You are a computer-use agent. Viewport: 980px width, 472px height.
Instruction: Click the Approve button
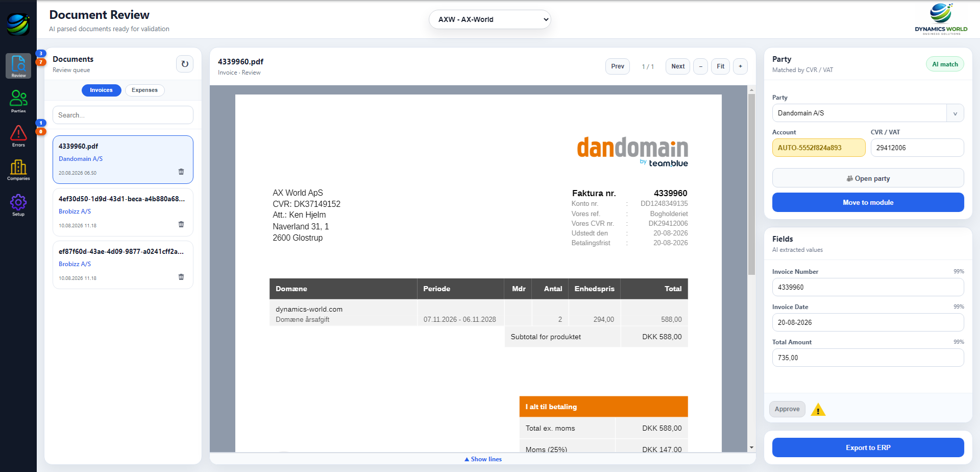[x=787, y=409]
